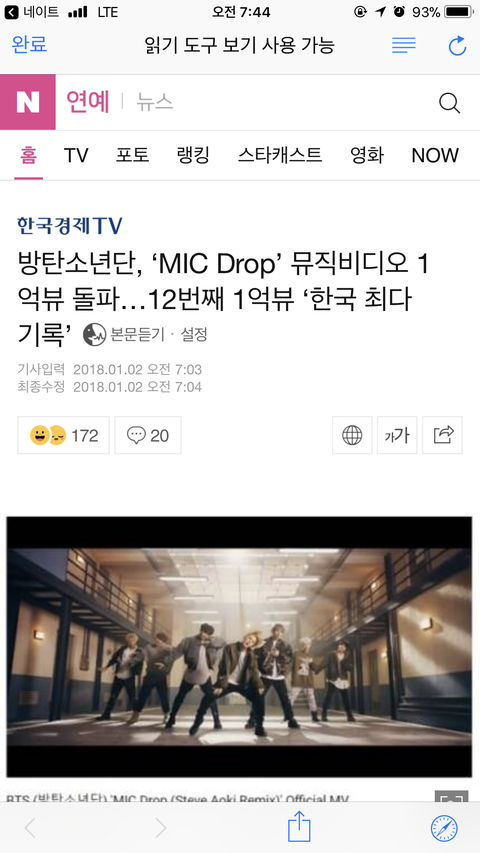480x853 pixels.
Task: Change font size with 가가 button
Action: click(397, 435)
